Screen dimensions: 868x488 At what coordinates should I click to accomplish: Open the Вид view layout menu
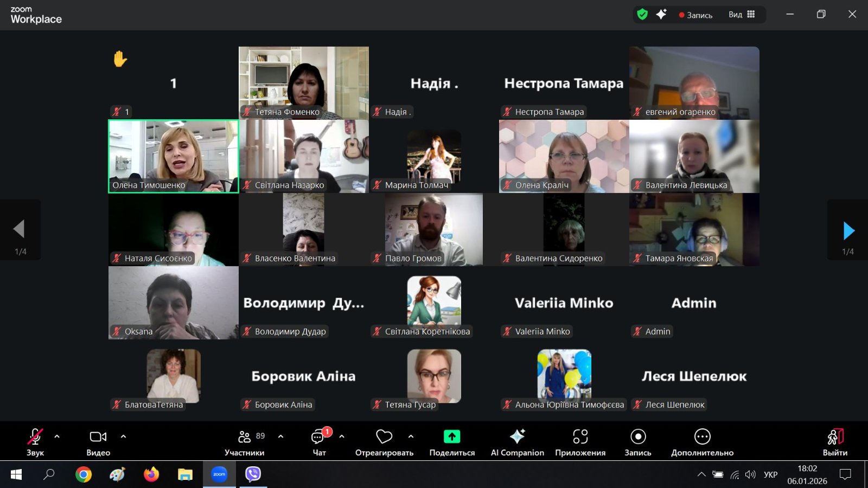742,15
